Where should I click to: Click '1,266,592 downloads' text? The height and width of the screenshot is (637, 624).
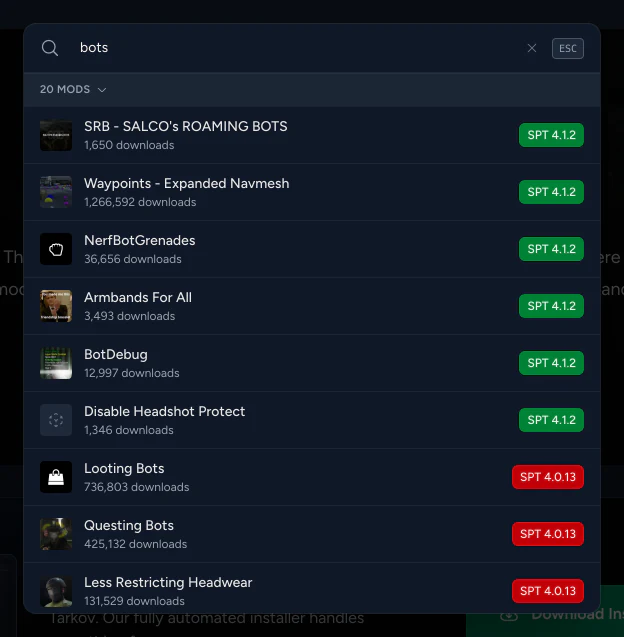[140, 202]
